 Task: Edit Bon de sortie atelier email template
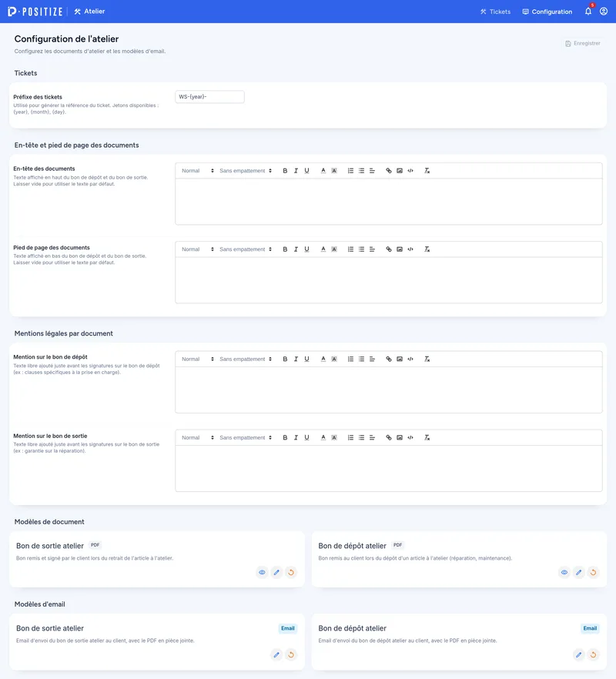276,654
